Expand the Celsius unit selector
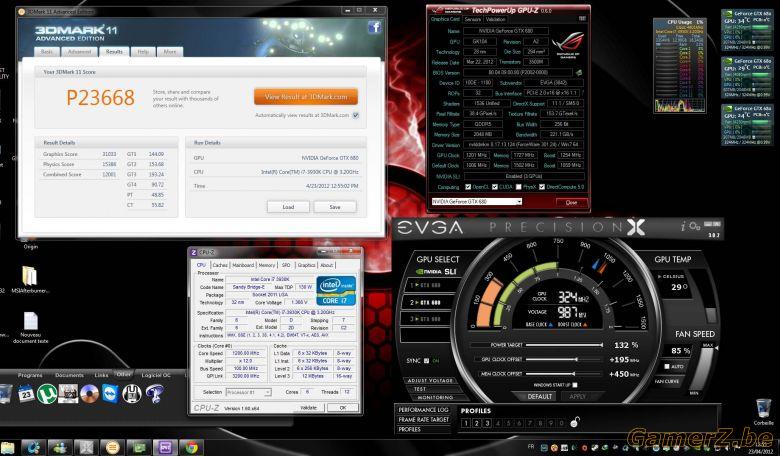This screenshot has width=780, height=456. pos(671,276)
